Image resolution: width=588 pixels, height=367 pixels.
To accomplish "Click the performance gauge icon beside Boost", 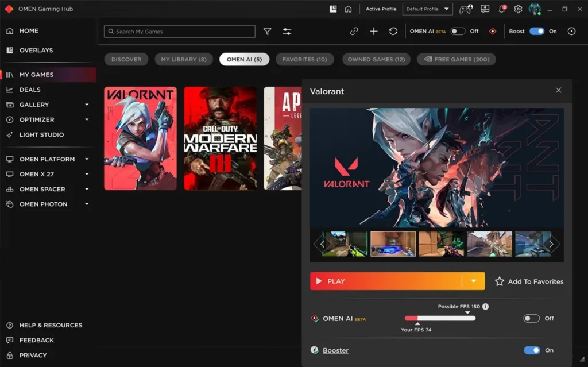I will [571, 32].
